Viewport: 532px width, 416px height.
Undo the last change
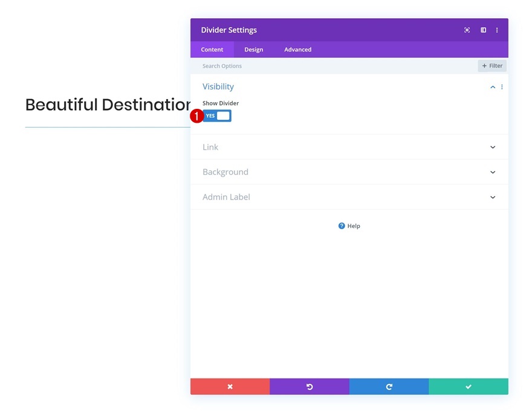tap(310, 386)
